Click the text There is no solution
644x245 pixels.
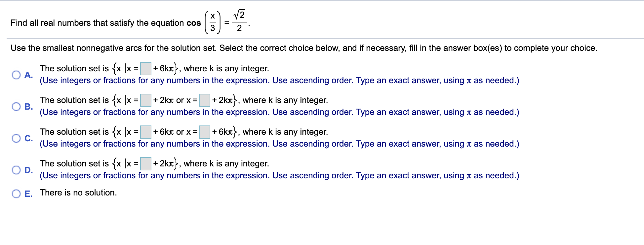(78, 192)
